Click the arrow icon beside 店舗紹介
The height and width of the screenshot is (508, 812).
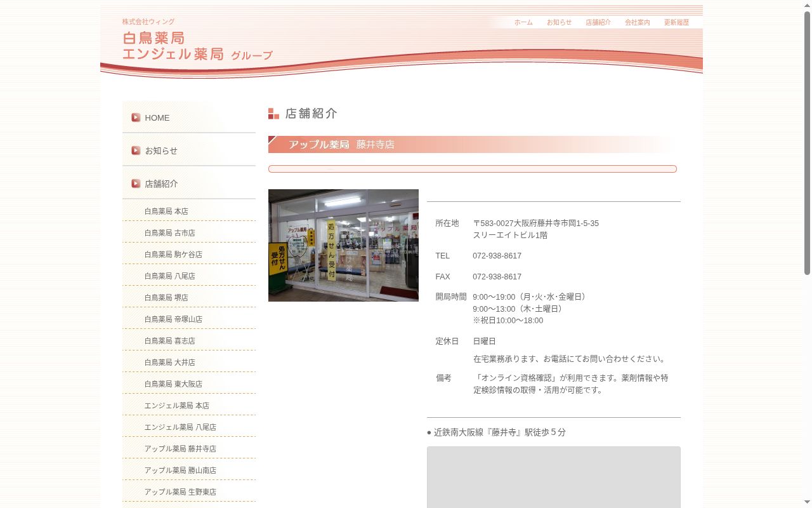(136, 184)
